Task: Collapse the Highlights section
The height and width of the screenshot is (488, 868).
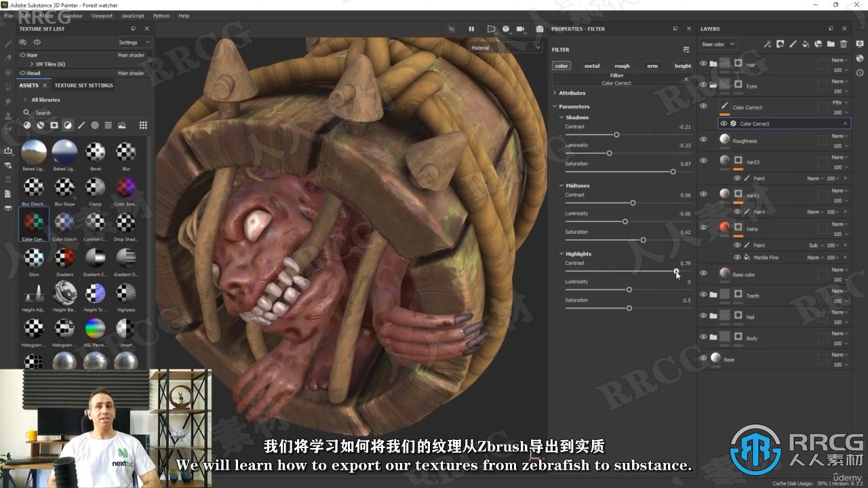Action: click(x=561, y=253)
